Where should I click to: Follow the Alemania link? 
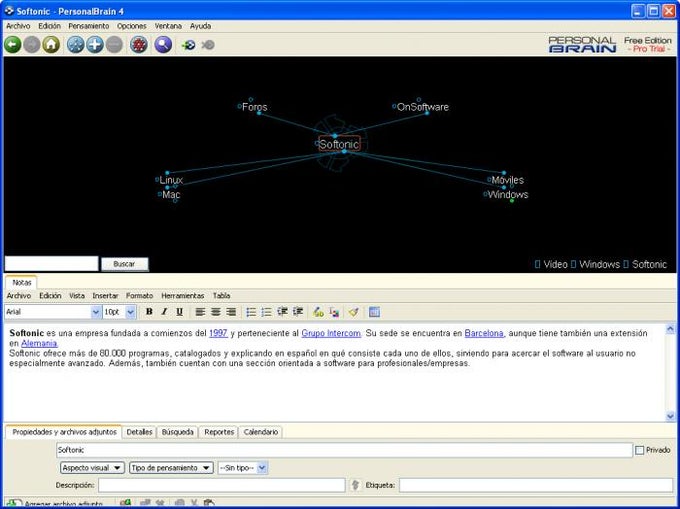[x=39, y=343]
